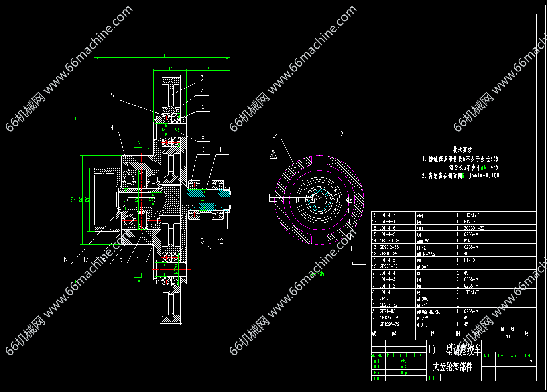547x392 pixels.
Task: Click part code JD1-4-5 in row 15
Action: point(387,234)
